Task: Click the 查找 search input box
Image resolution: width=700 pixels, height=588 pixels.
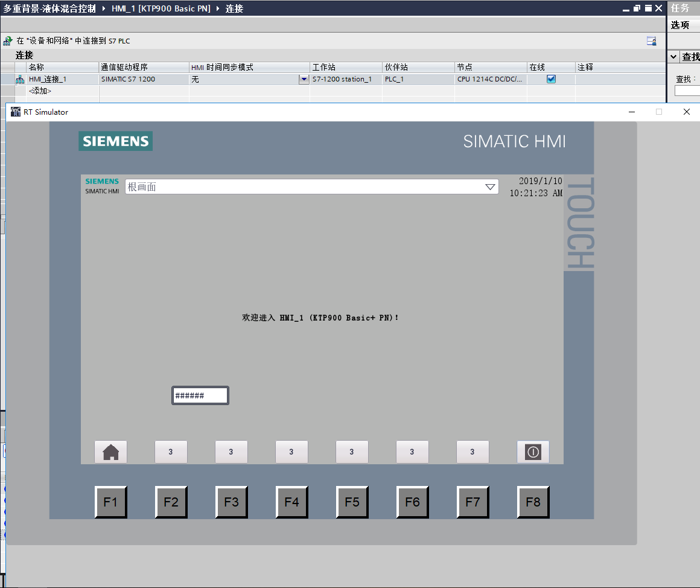Action: click(687, 91)
